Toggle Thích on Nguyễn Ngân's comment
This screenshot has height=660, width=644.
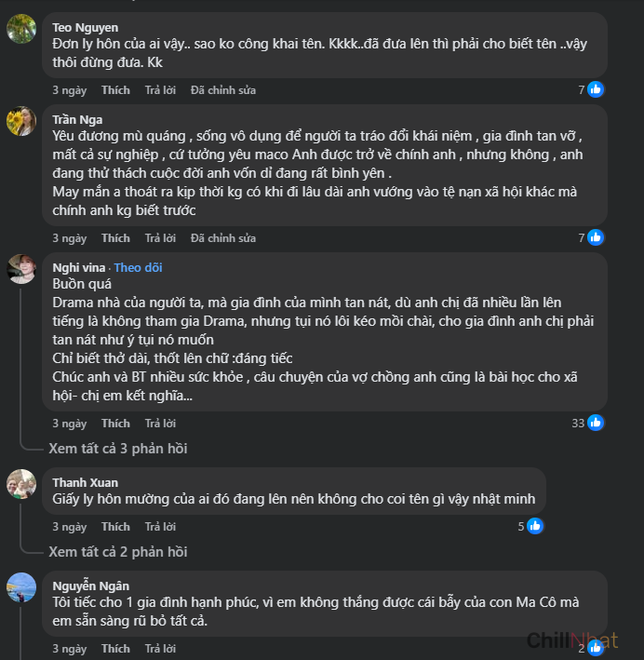pyautogui.click(x=115, y=649)
